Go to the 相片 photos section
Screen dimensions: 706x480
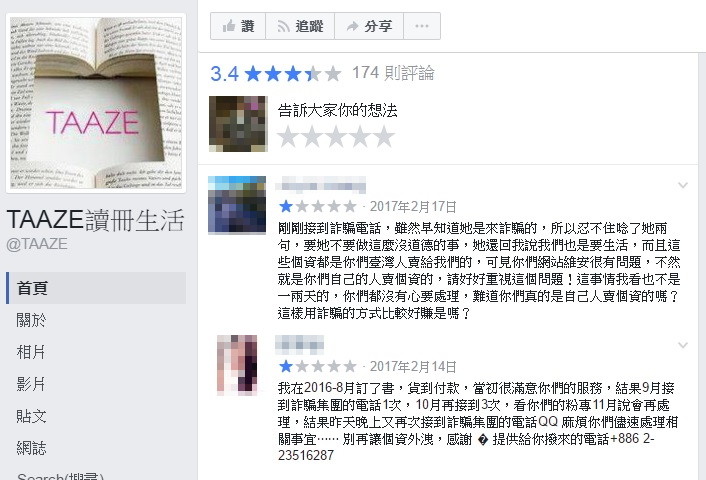(x=96, y=352)
